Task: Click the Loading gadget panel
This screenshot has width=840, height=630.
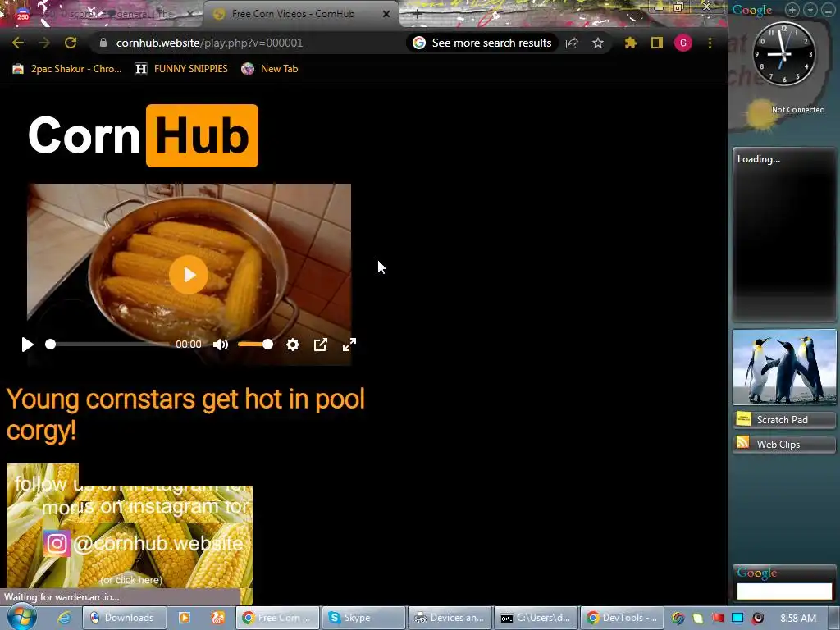Action: click(783, 234)
